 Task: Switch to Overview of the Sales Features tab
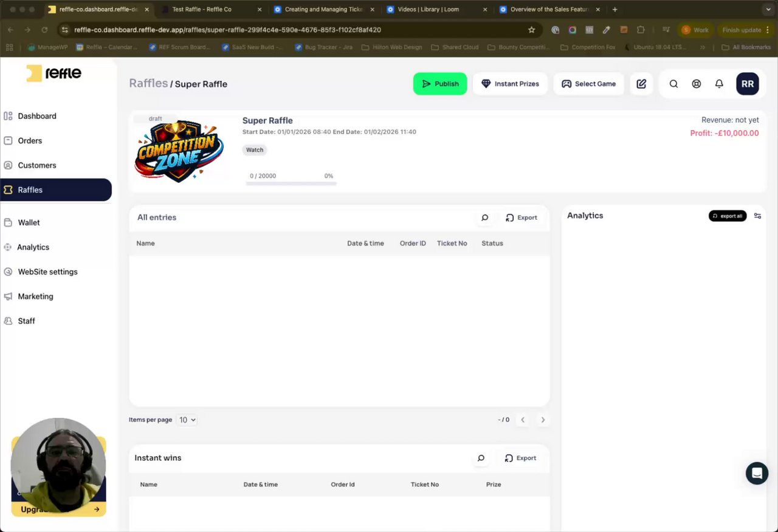[x=549, y=9]
